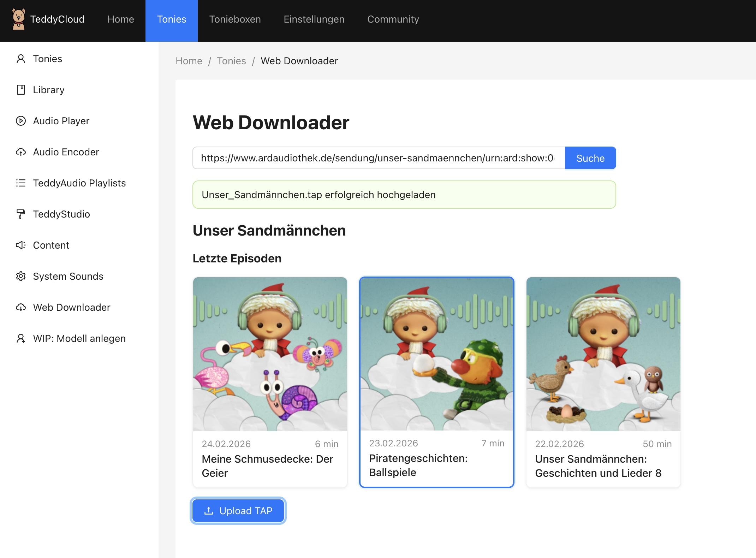Click the Unser Sandmännchen heading

[269, 231]
